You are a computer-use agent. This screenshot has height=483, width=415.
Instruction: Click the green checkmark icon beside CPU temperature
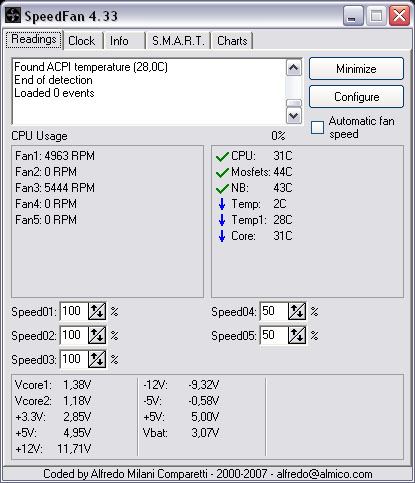(222, 156)
